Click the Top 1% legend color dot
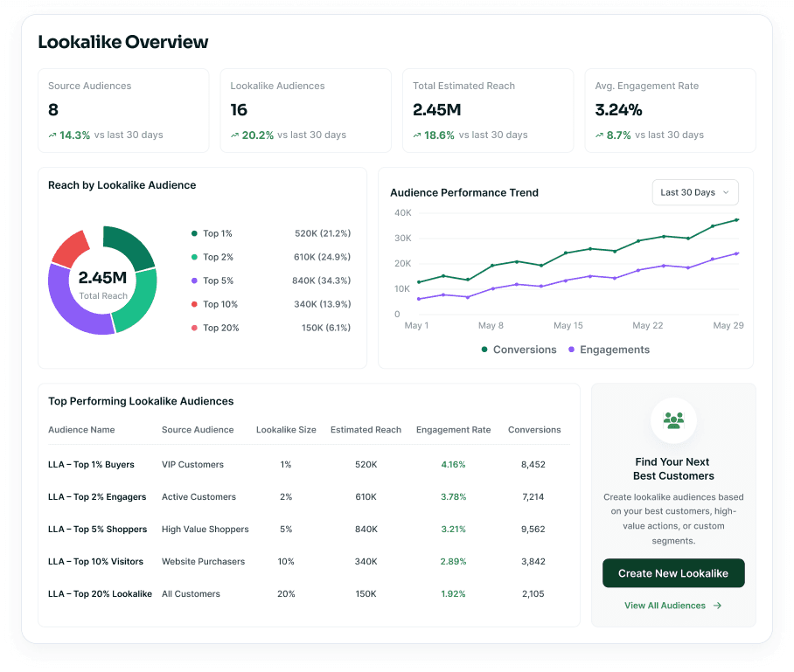This screenshot has width=794, height=672. pyautogui.click(x=194, y=233)
